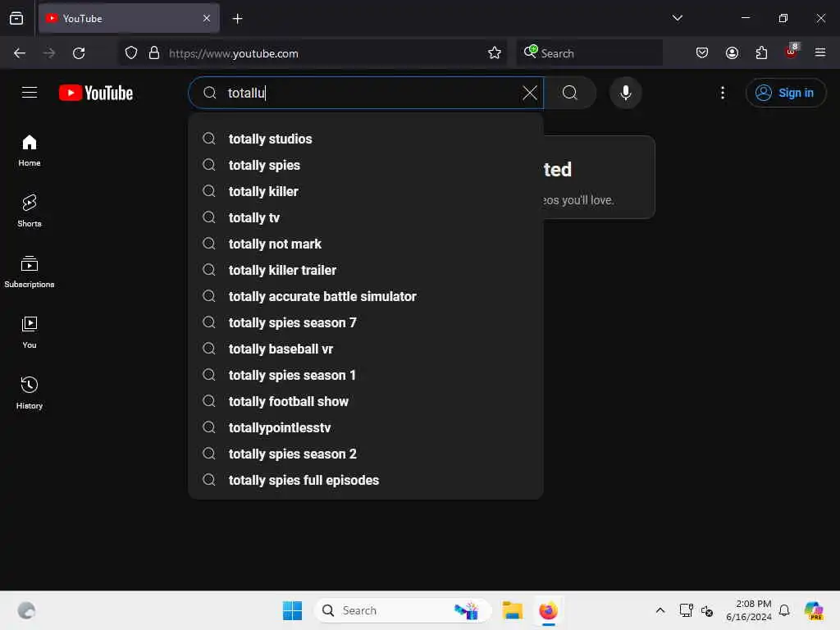Viewport: 840px width, 630px height.
Task: Open Shorts in the sidebar
Action: 30,211
